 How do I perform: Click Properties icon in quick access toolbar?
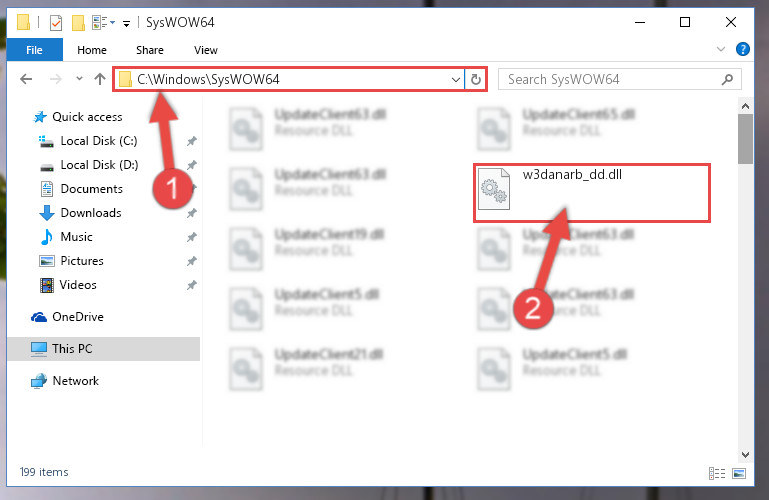click(56, 23)
